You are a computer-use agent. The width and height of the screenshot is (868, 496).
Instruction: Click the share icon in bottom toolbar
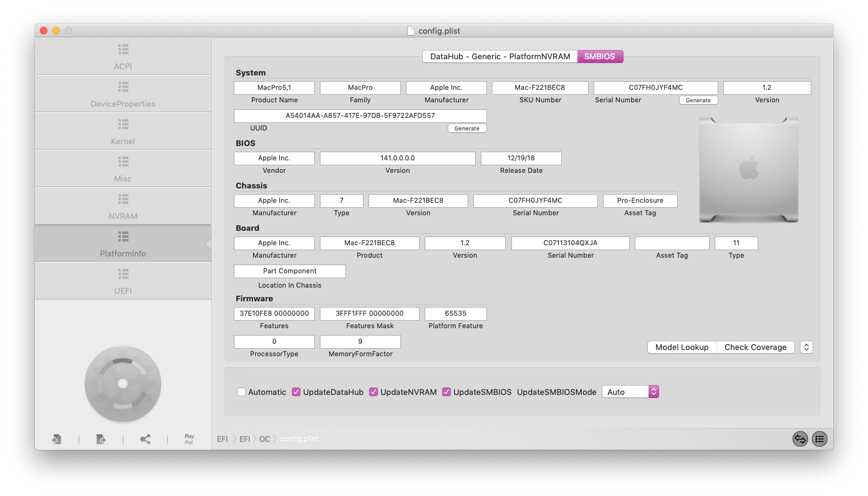(145, 439)
